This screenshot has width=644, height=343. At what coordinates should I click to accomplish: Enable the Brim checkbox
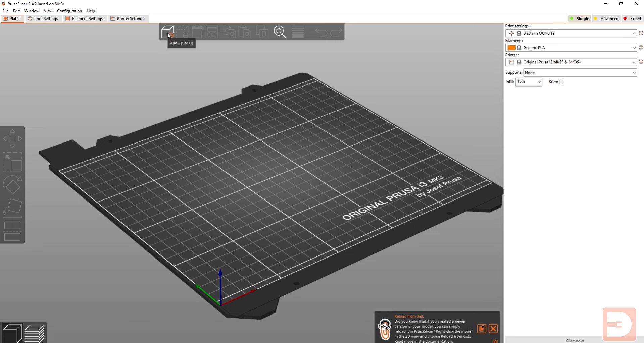click(x=561, y=82)
